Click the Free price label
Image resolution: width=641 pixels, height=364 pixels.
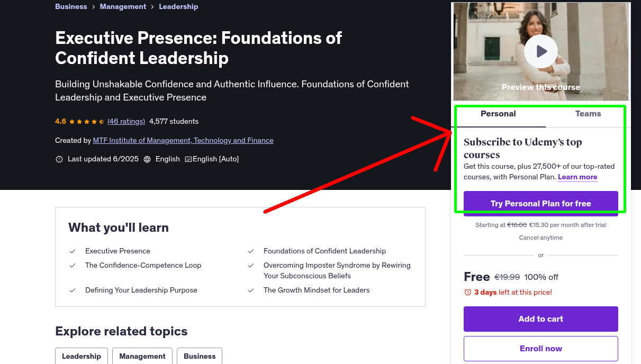[x=477, y=277]
